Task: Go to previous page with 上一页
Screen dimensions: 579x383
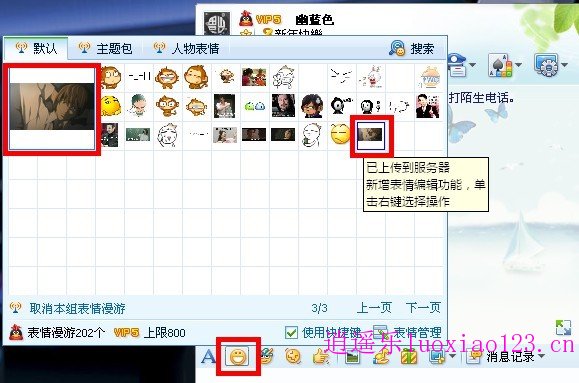Action: (x=374, y=307)
